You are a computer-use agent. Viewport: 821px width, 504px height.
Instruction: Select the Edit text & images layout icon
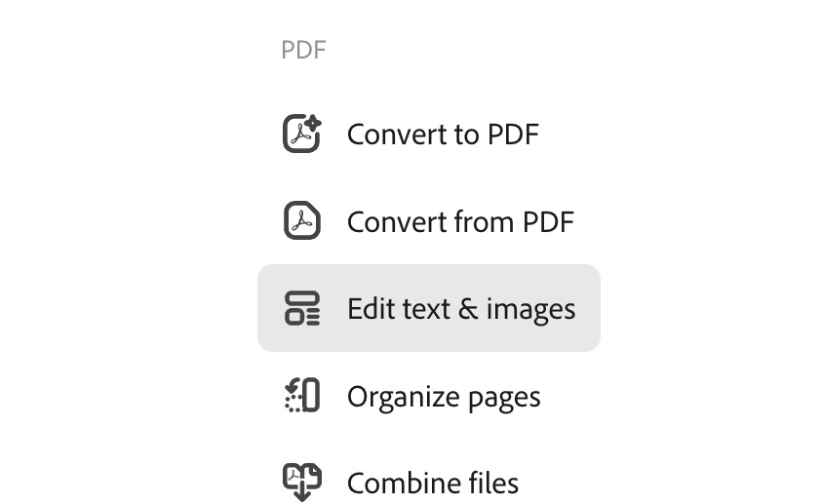pyautogui.click(x=302, y=308)
